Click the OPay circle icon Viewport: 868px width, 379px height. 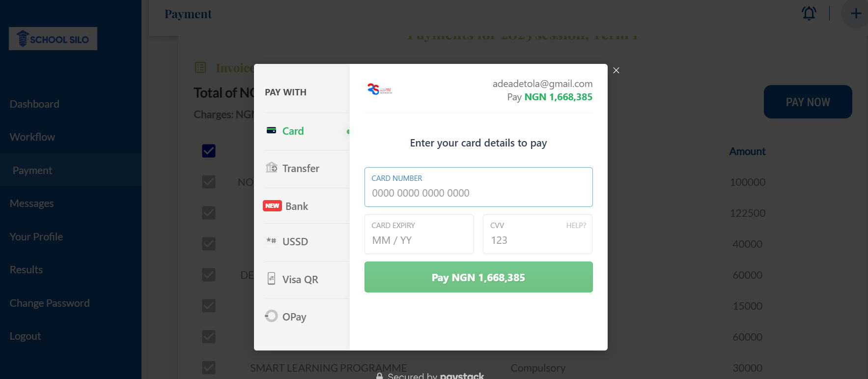(x=271, y=316)
